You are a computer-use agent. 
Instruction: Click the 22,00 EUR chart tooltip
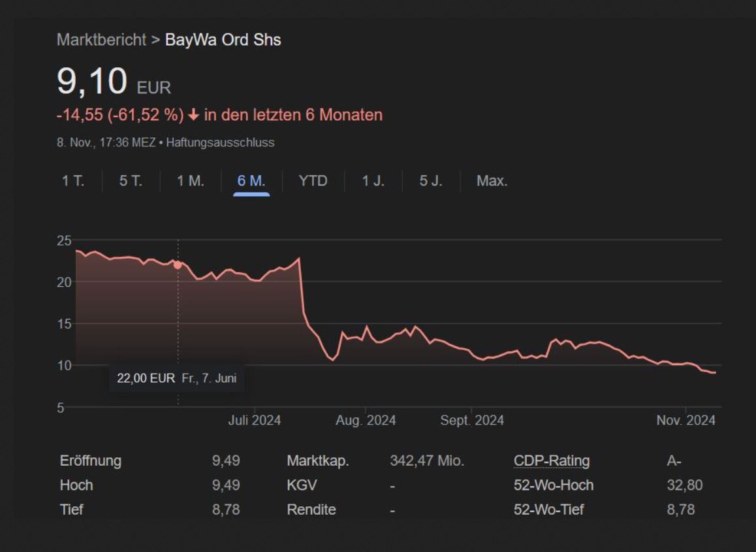pyautogui.click(x=176, y=378)
